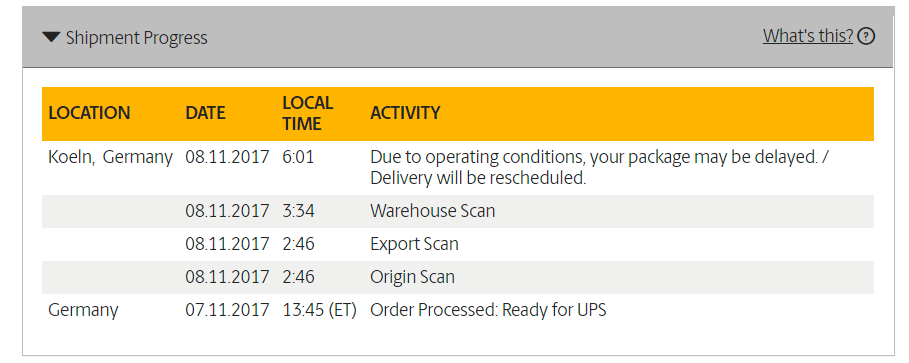Viewport: 909px width, 363px height.
Task: Select the LOCATION column header
Action: click(89, 112)
